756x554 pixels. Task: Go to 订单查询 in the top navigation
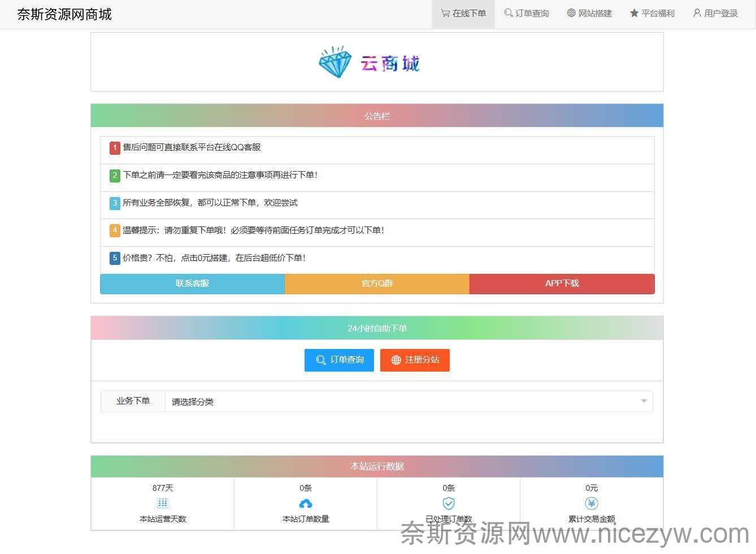point(527,14)
